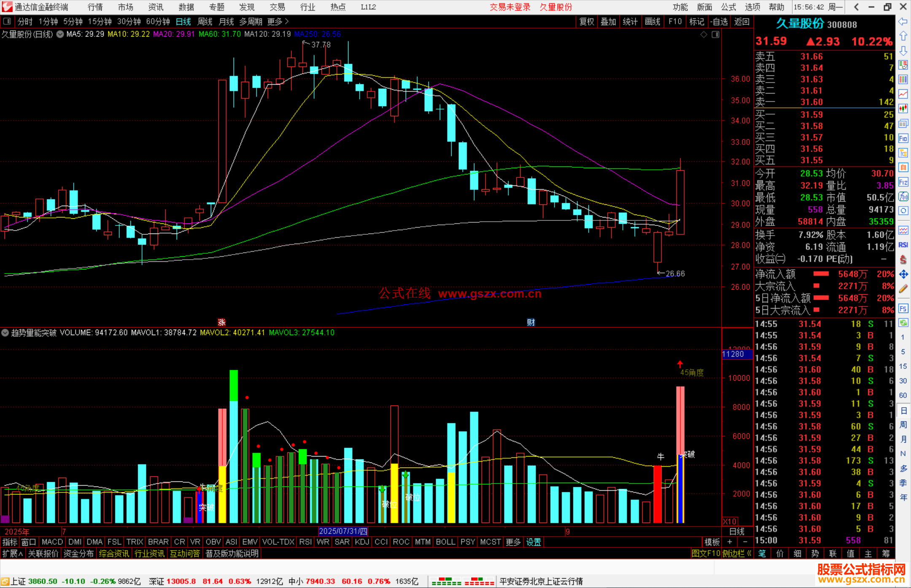Image resolution: width=911 pixels, height=588 pixels.
Task: Switch to the BOLL indicator tab
Action: coord(445,542)
